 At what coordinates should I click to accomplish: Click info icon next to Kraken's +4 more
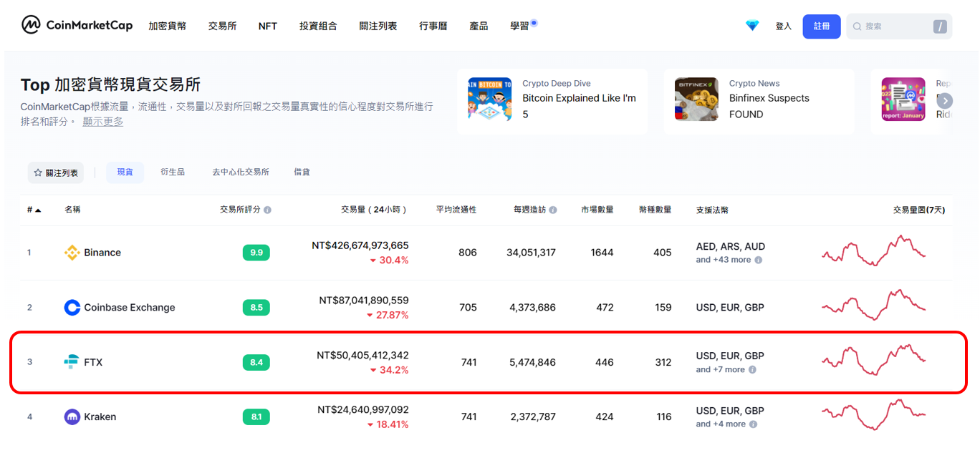point(753,424)
